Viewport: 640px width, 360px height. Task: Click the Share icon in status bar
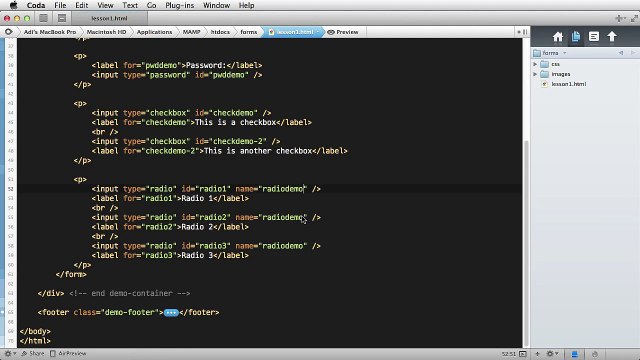[x=24, y=353]
